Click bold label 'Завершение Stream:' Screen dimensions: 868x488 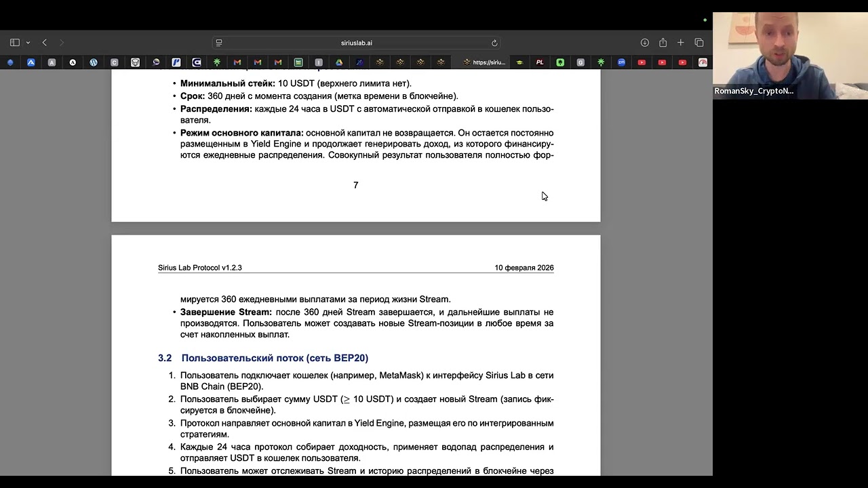[x=226, y=312]
